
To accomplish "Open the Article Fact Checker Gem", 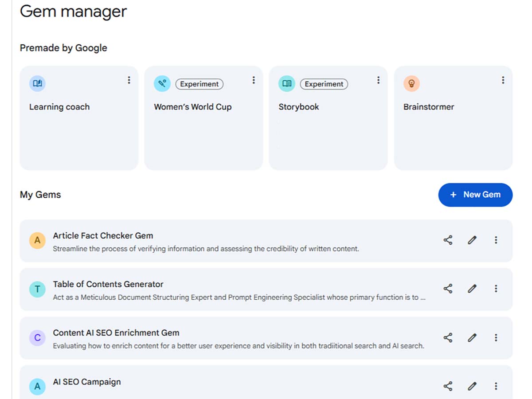I will 103,235.
